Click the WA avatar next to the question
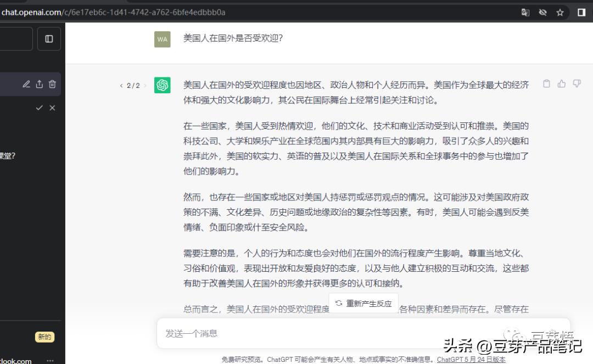 (x=162, y=39)
